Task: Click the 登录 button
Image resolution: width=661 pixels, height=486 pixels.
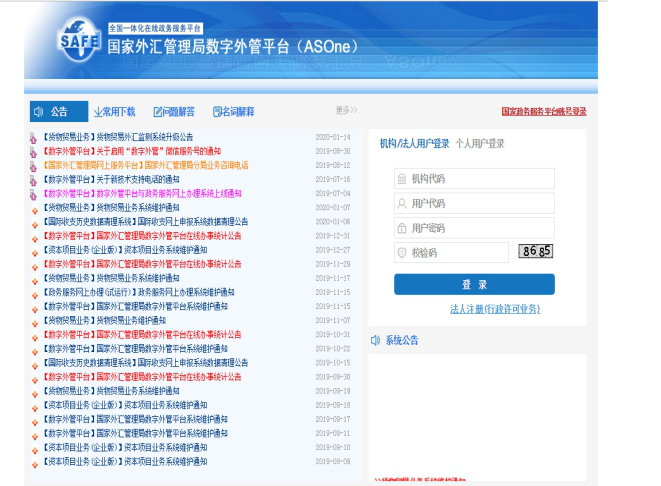Action: (x=474, y=285)
